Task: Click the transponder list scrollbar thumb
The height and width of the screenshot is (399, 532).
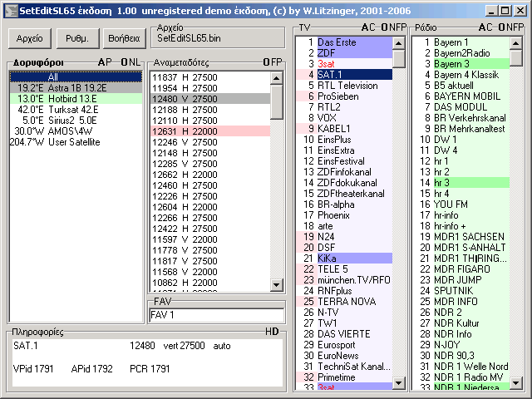Action: (277, 101)
